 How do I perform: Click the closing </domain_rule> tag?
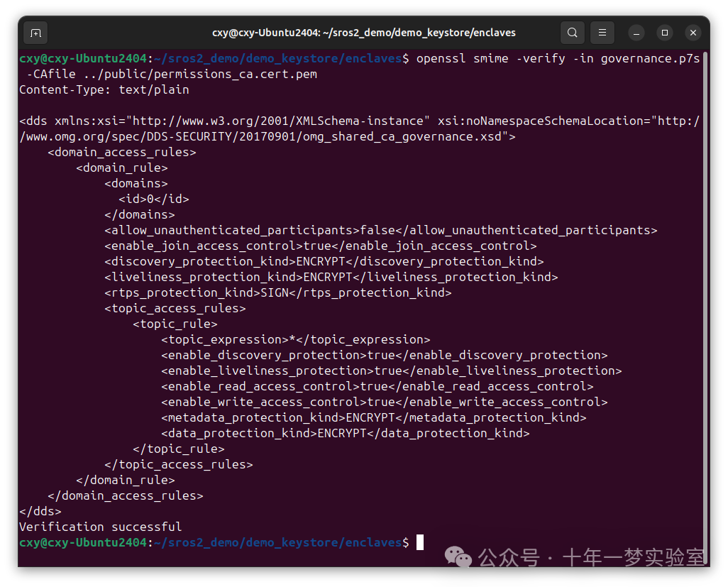126,481
